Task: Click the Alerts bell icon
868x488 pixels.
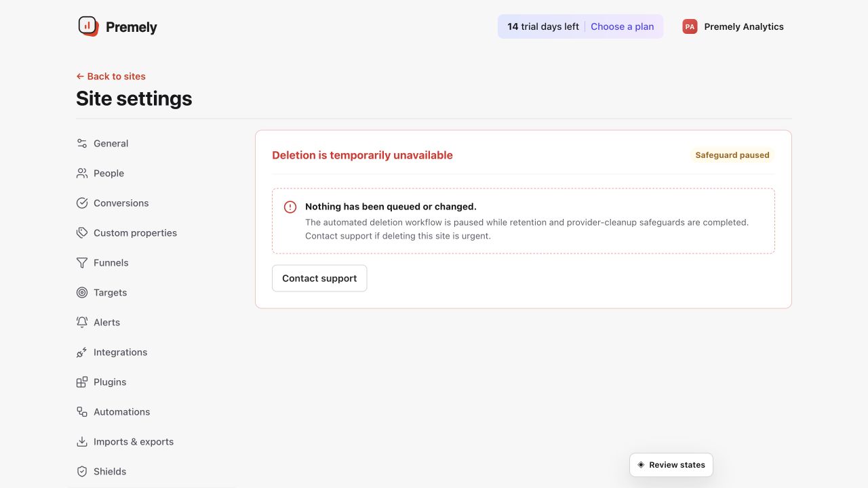Action: 82,323
